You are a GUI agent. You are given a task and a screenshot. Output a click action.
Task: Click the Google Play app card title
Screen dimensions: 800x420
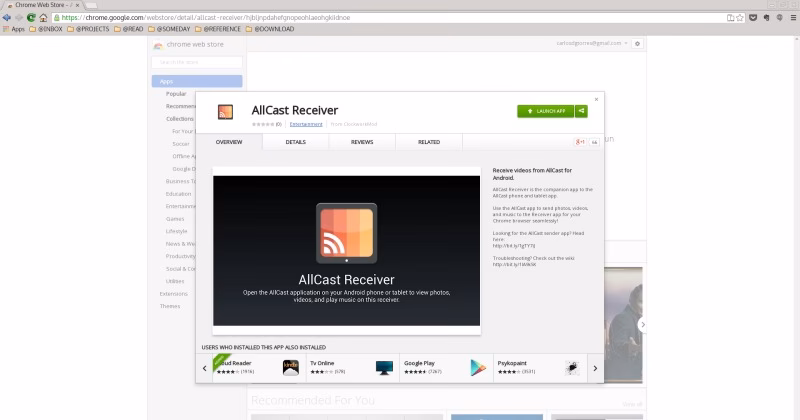(x=419, y=363)
